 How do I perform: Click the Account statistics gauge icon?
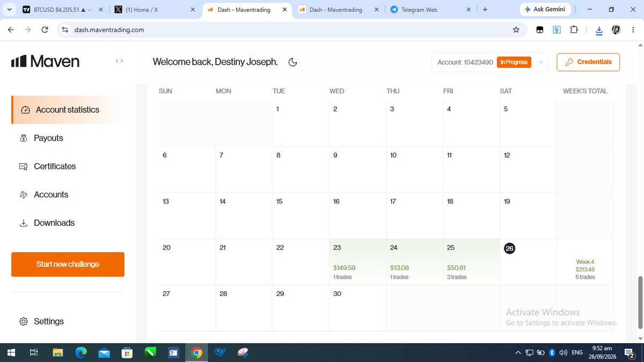tap(25, 110)
